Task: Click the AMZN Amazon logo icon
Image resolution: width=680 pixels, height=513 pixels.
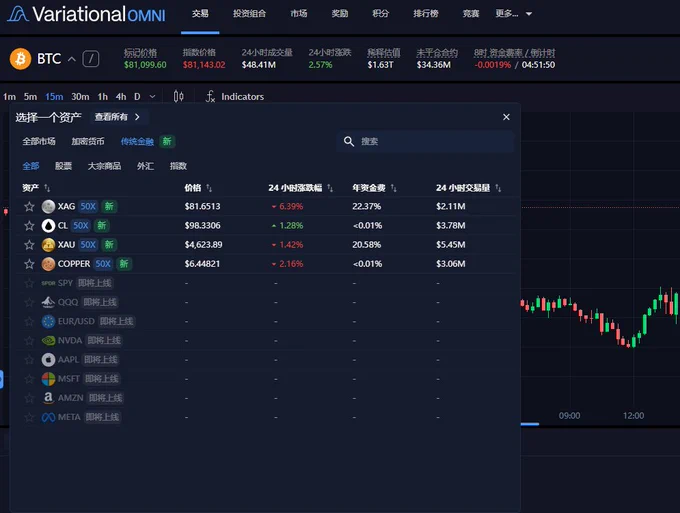Action: click(x=48, y=398)
